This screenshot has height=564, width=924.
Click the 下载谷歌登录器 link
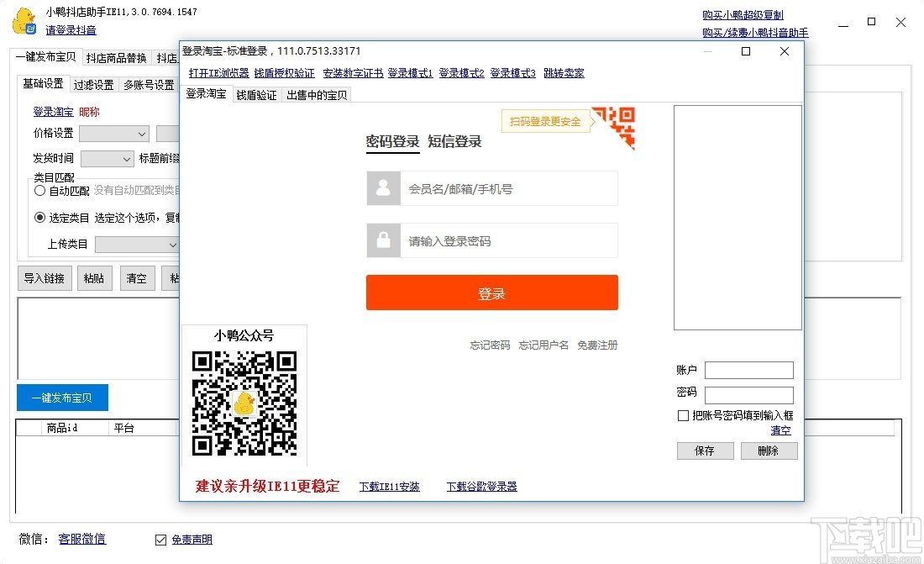[x=481, y=487]
